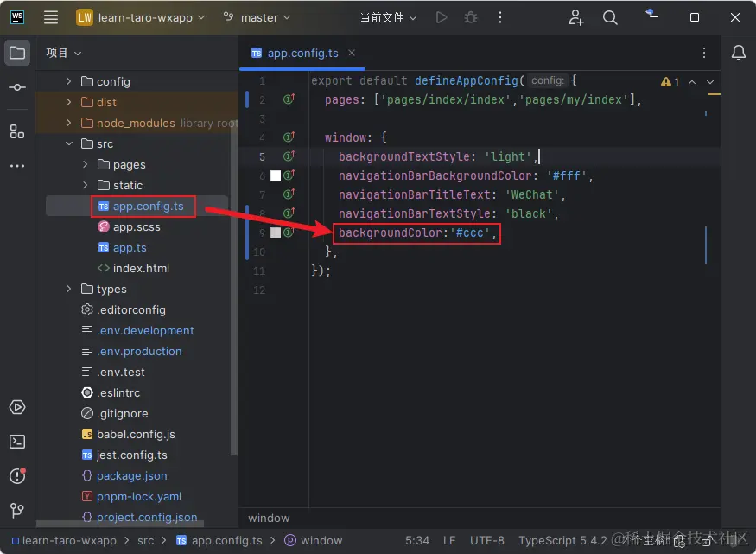The width and height of the screenshot is (756, 554).
Task: Open the 当前文件 run configuration dropdown
Action: (388, 18)
